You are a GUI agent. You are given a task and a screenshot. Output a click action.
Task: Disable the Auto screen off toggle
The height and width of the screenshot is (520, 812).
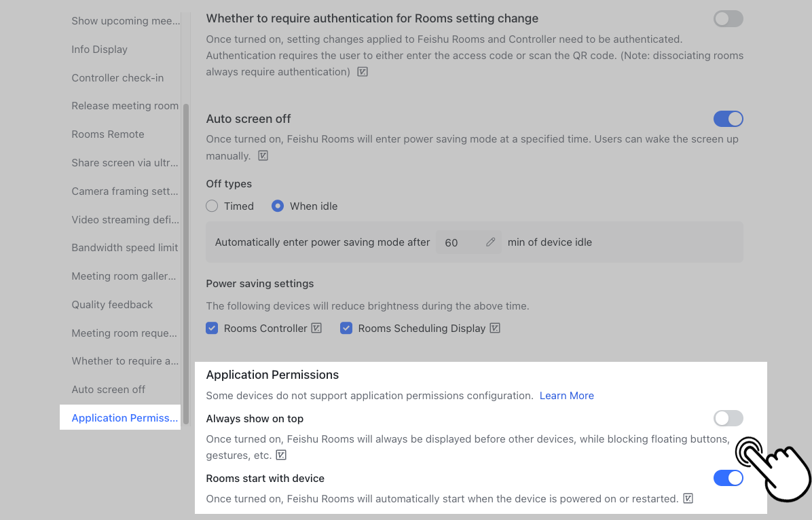(728, 119)
